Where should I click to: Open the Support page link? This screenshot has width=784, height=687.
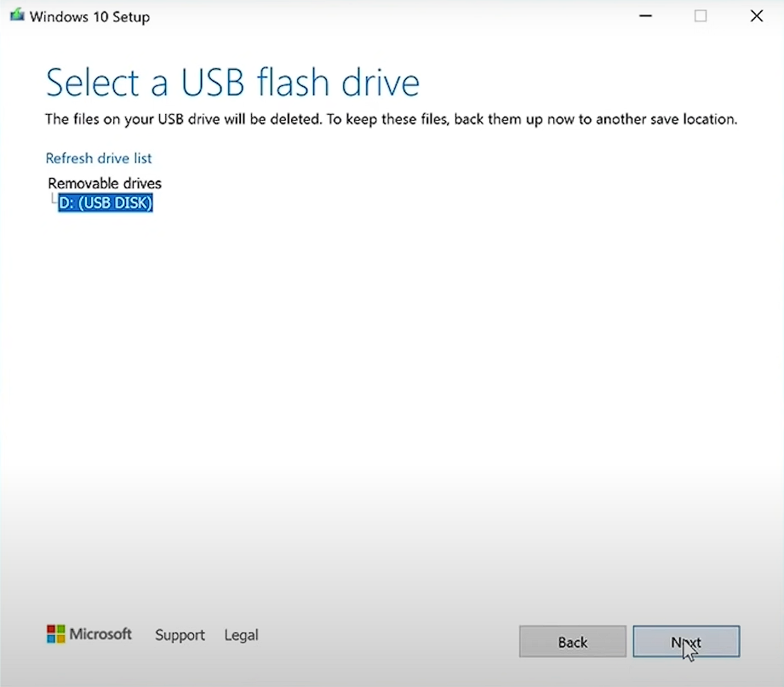[x=180, y=635]
